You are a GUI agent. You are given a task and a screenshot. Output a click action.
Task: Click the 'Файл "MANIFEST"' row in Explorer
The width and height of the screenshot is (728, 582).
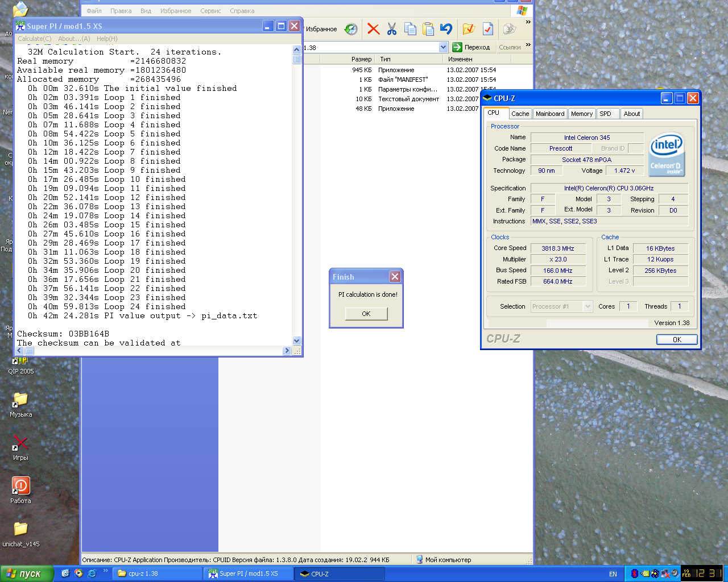click(x=403, y=80)
